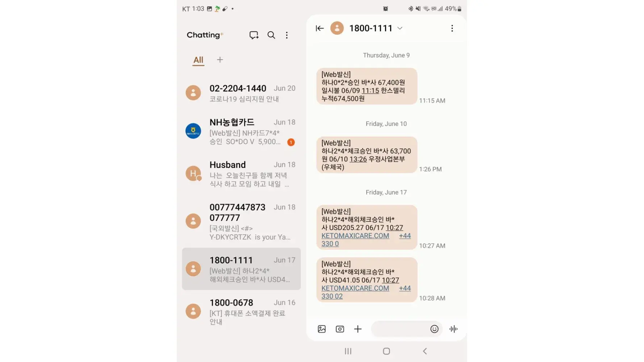Focus the message text input field
This screenshot has width=644, height=362.
(x=400, y=329)
